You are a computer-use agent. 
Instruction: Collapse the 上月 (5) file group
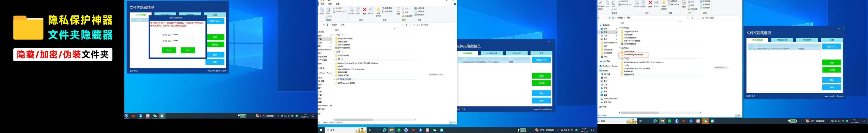[620, 59]
